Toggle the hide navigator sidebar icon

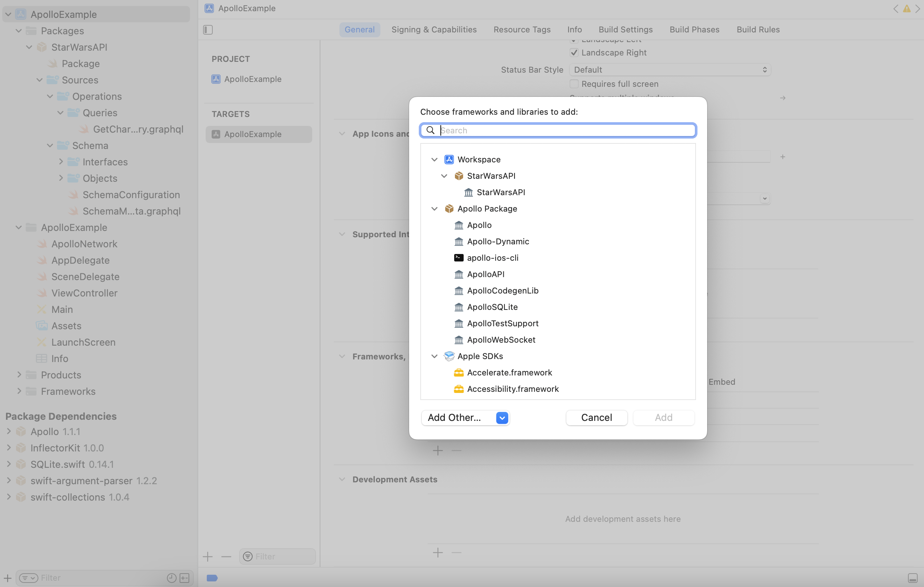[x=208, y=29]
